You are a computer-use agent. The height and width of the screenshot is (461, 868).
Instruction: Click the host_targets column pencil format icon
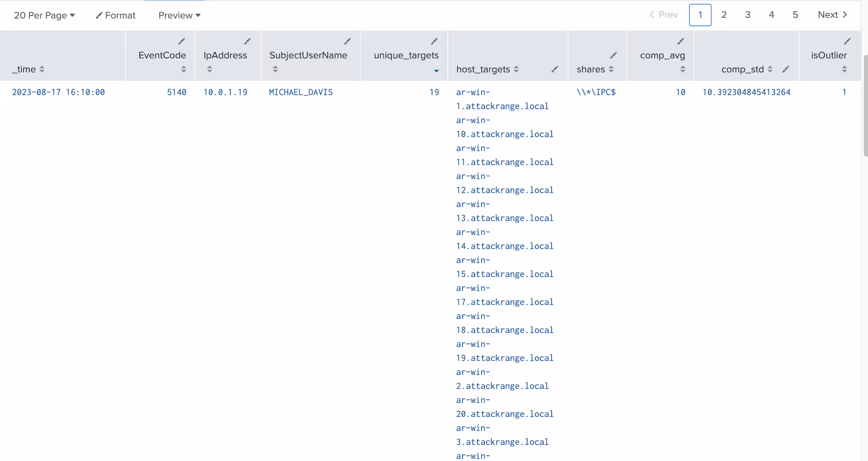click(x=554, y=69)
